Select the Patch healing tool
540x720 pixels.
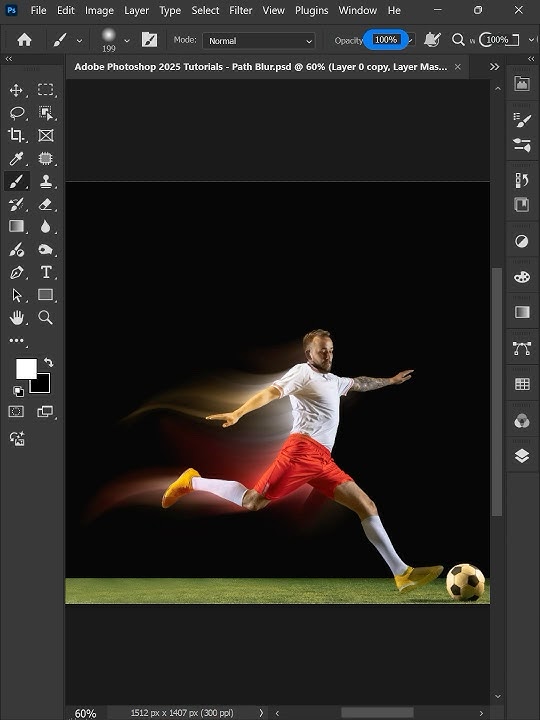(45, 158)
